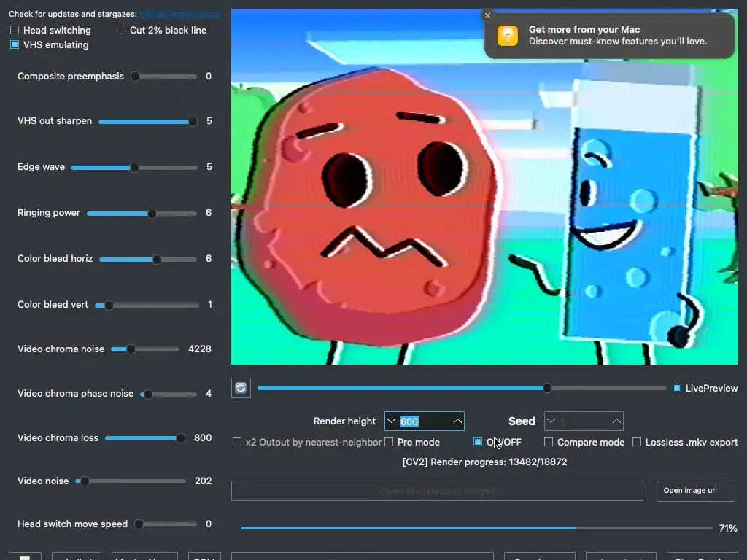
Task: Enable x2 Output by nearest-neighbor
Action: (x=237, y=443)
